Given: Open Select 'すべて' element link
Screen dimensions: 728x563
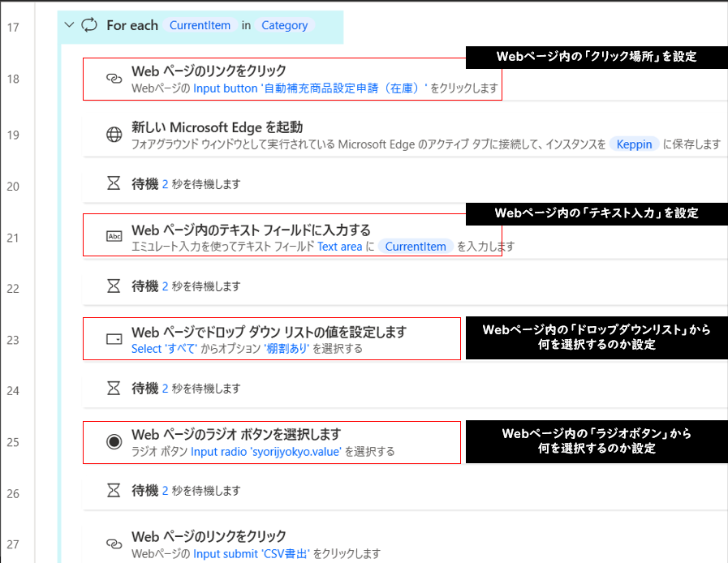Looking at the screenshot, I should pyautogui.click(x=165, y=349).
